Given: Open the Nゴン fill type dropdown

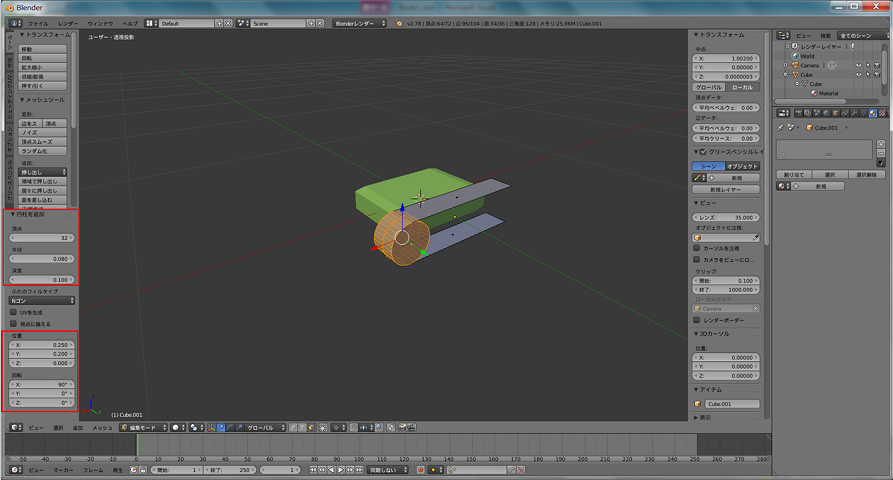Looking at the screenshot, I should click(x=42, y=299).
